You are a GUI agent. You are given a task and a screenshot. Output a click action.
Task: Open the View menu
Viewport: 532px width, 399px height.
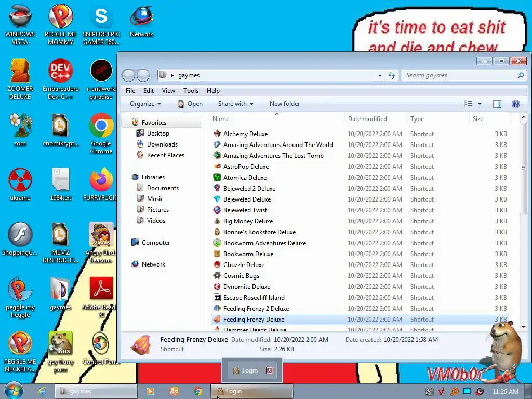click(x=169, y=90)
